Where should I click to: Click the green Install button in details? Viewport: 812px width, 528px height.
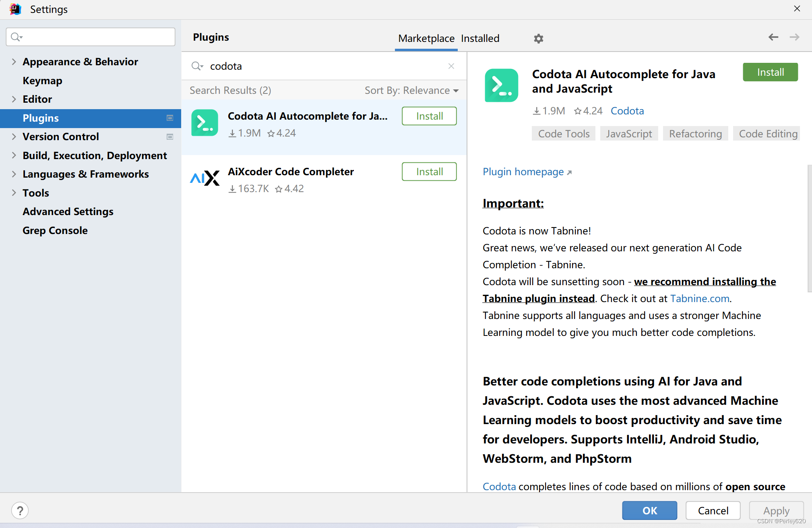770,72
